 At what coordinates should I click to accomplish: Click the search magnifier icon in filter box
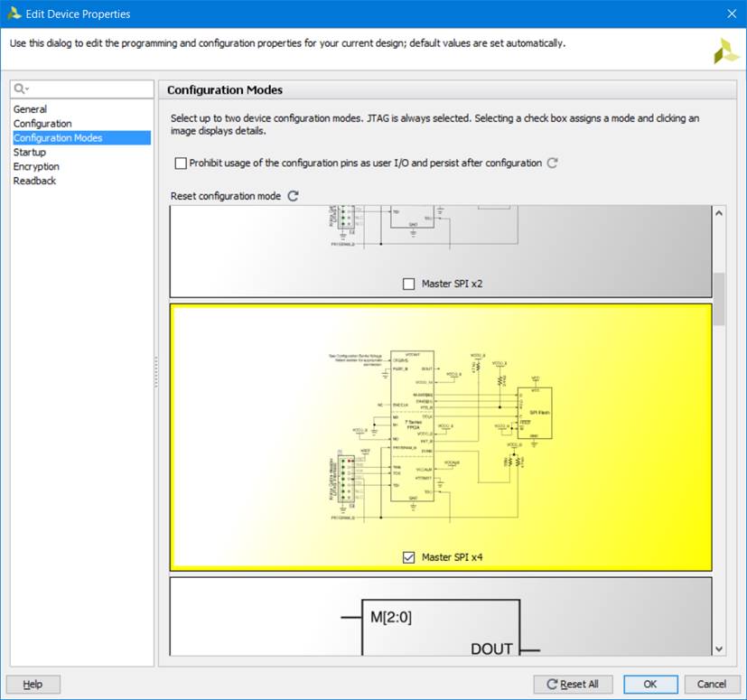click(20, 89)
